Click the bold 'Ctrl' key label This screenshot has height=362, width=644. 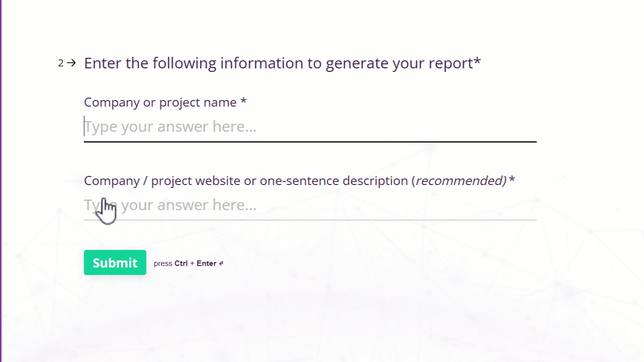(x=181, y=263)
